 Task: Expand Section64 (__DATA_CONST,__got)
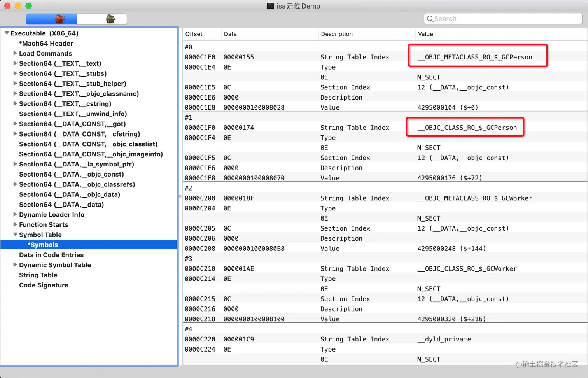[15, 124]
